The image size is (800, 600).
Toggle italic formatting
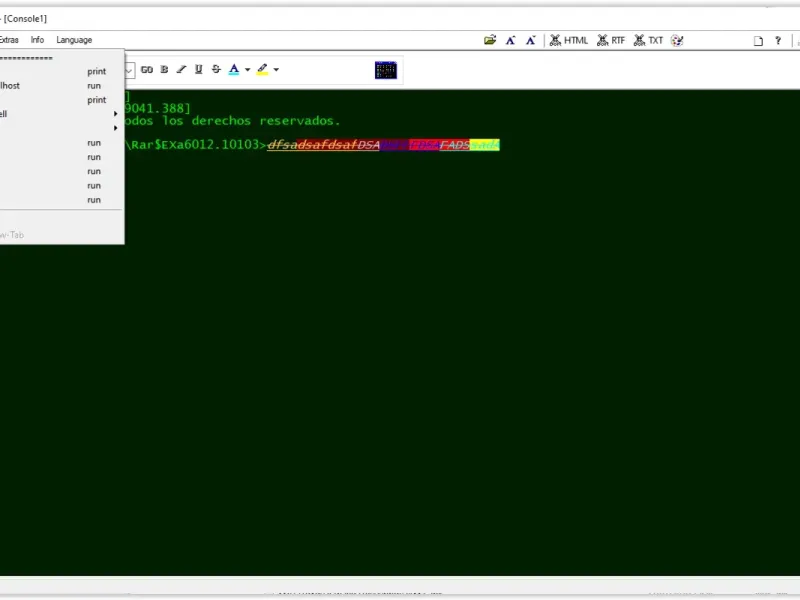pyautogui.click(x=181, y=69)
